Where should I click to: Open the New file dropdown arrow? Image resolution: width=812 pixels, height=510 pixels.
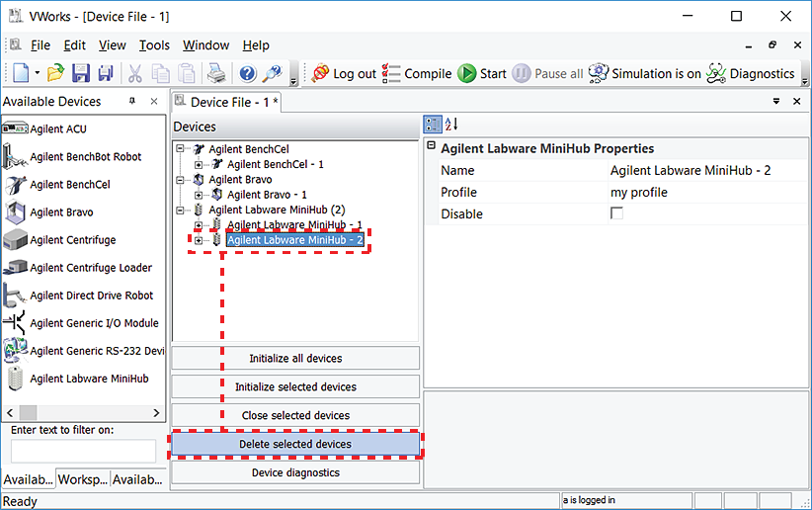click(x=38, y=74)
